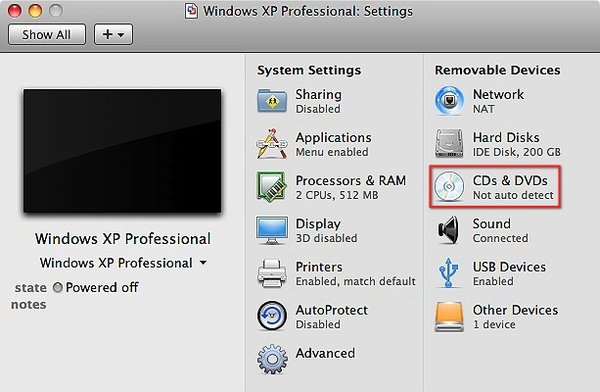The image size is (600, 392).
Task: Open the AutoProtect clock icon
Action: (272, 316)
